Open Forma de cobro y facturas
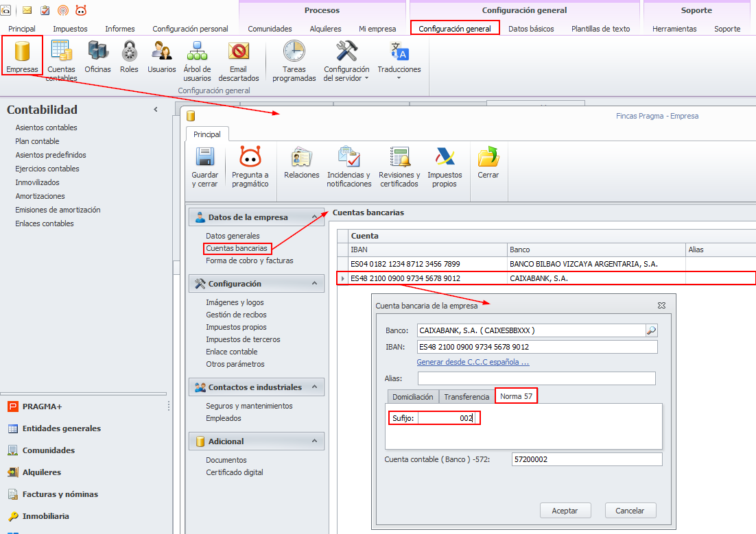 (250, 260)
